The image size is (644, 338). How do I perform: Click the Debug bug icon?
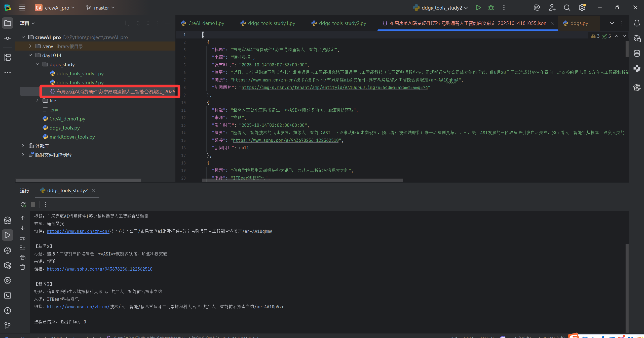[x=491, y=8]
